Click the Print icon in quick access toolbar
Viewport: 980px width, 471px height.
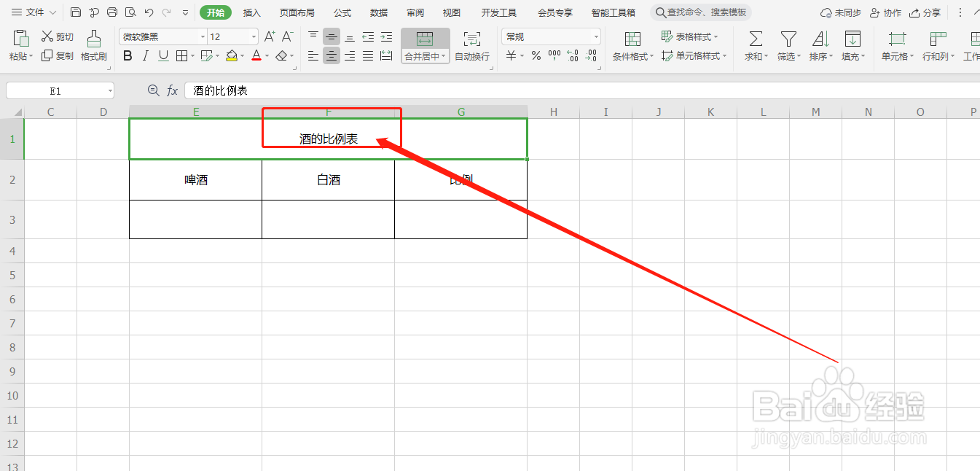[112, 12]
